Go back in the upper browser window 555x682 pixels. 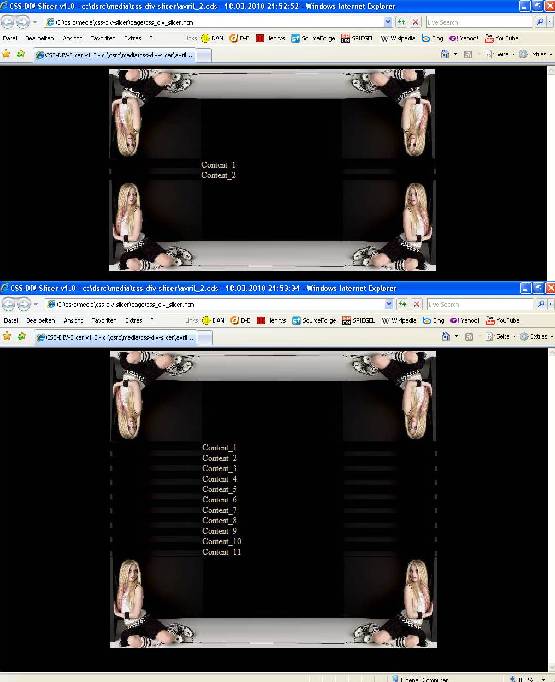[x=8, y=21]
